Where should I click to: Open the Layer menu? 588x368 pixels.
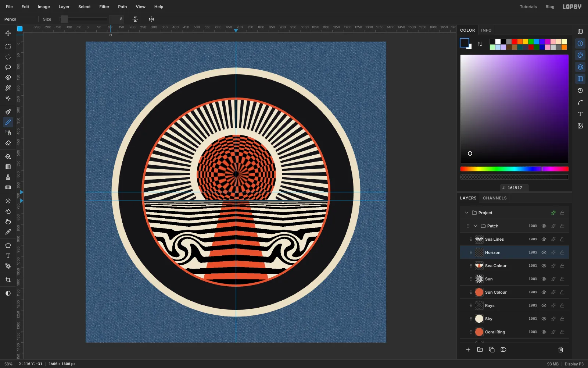coord(64,7)
